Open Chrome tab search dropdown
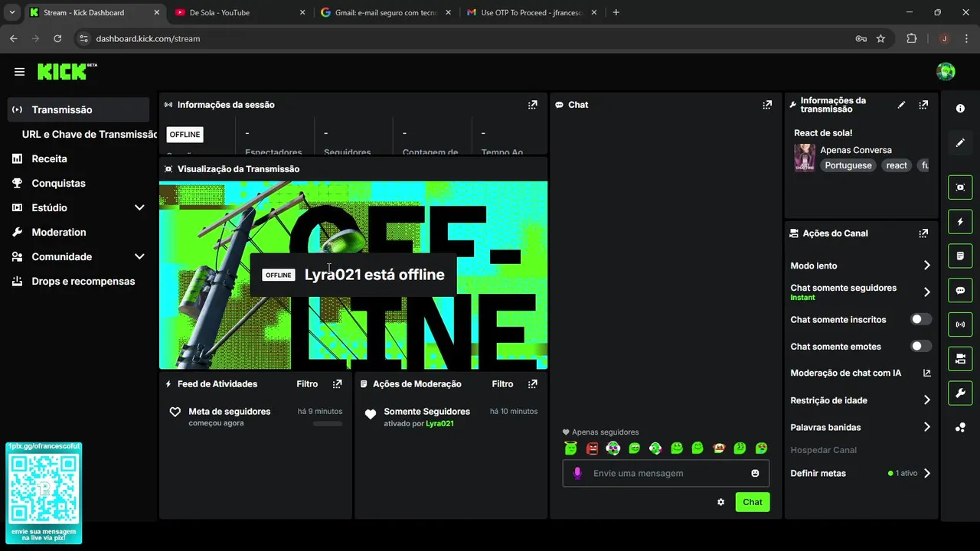The width and height of the screenshot is (980, 551). [x=12, y=12]
